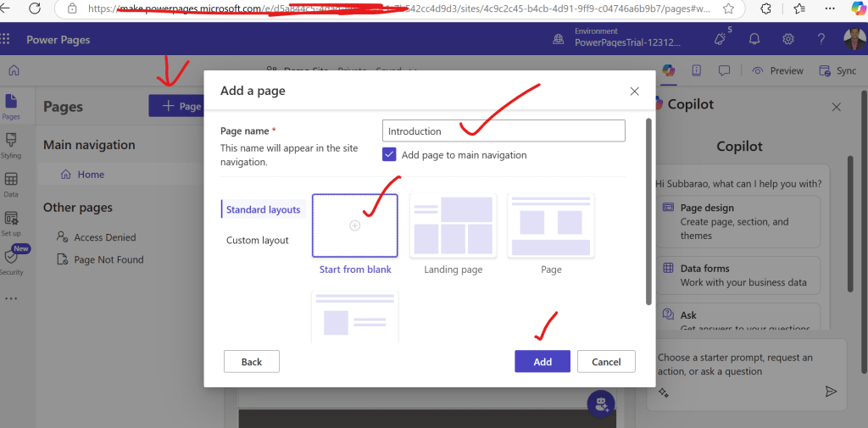
Task: Switch to Custom layout tab
Action: 258,240
